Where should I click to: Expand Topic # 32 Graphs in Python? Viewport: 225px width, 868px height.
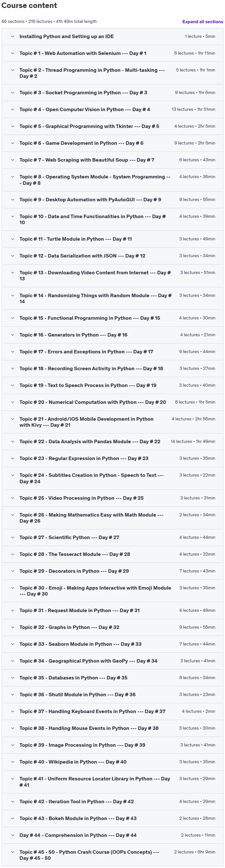tap(112, 627)
